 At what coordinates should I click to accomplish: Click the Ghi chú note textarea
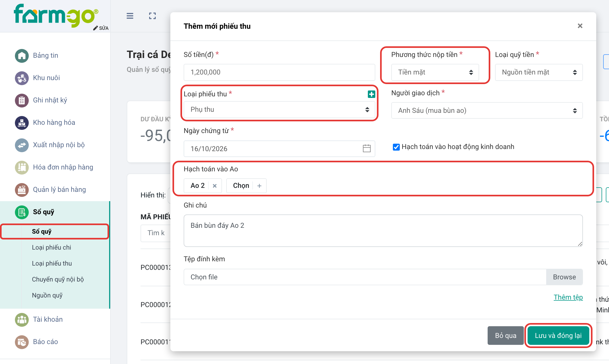pyautogui.click(x=383, y=231)
